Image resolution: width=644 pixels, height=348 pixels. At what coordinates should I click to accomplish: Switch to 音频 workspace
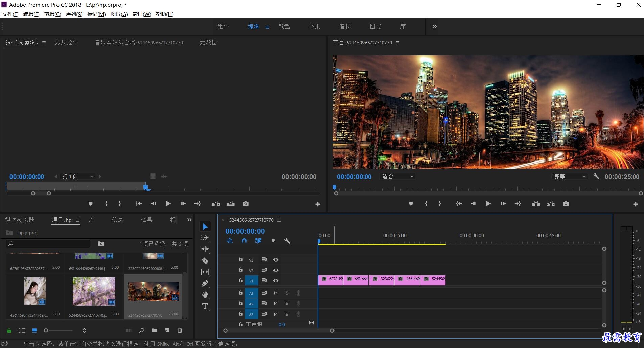coord(345,26)
